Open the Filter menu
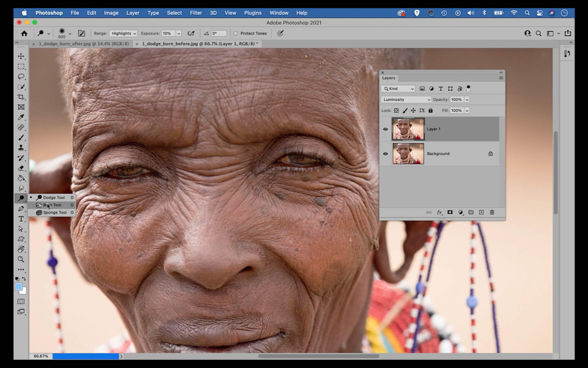Image resolution: width=588 pixels, height=368 pixels. (196, 13)
